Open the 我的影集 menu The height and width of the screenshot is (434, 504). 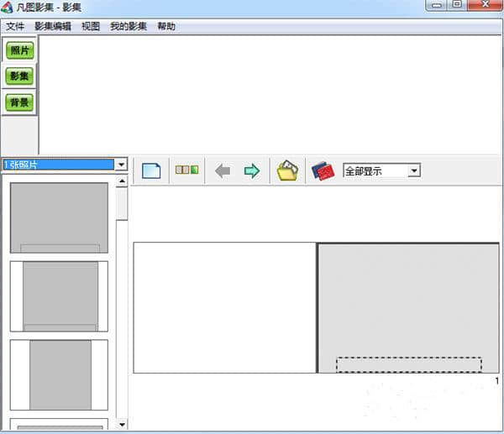point(128,26)
